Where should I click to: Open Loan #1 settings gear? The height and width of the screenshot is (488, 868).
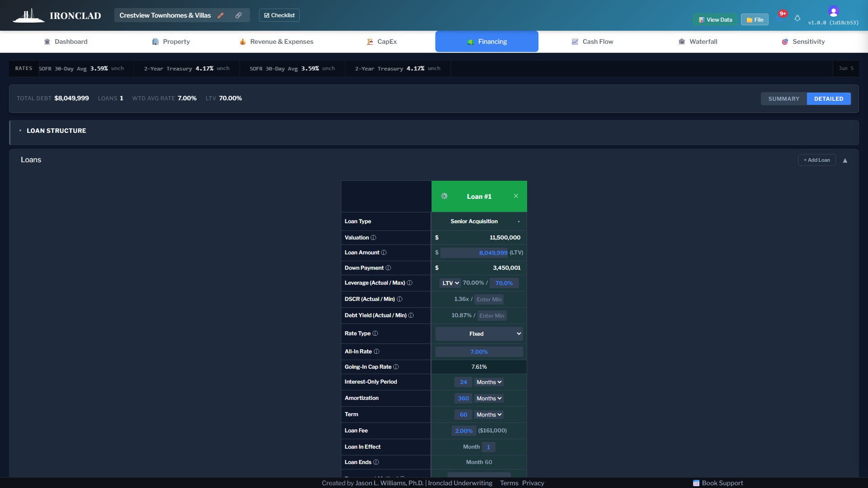[x=444, y=196]
